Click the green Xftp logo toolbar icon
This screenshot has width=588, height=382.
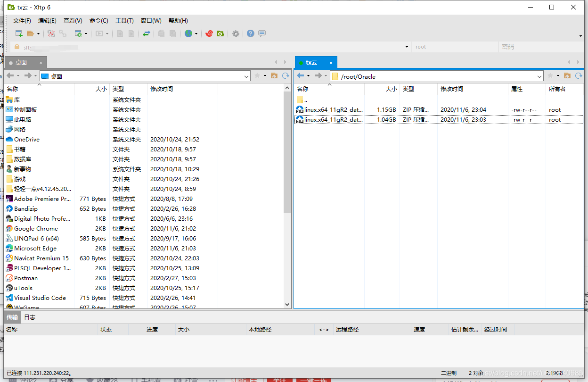(x=220, y=33)
